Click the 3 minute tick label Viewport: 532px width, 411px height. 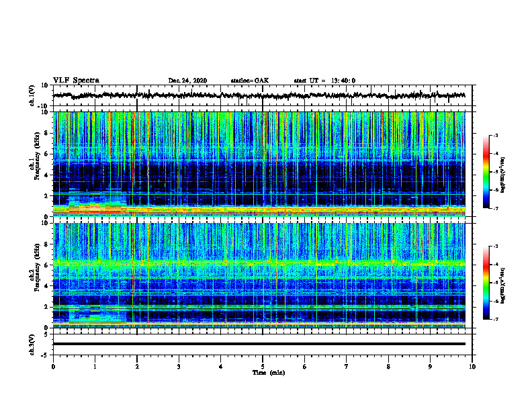[x=179, y=367]
